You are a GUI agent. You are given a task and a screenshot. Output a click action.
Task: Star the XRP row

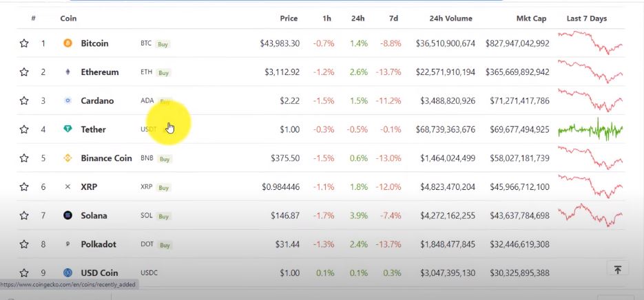[x=24, y=187]
